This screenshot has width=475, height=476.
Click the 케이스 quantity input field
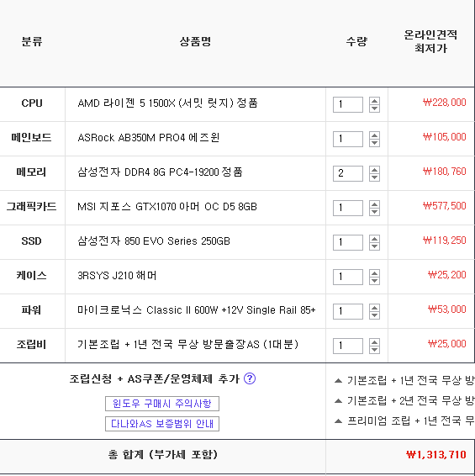pyautogui.click(x=348, y=277)
